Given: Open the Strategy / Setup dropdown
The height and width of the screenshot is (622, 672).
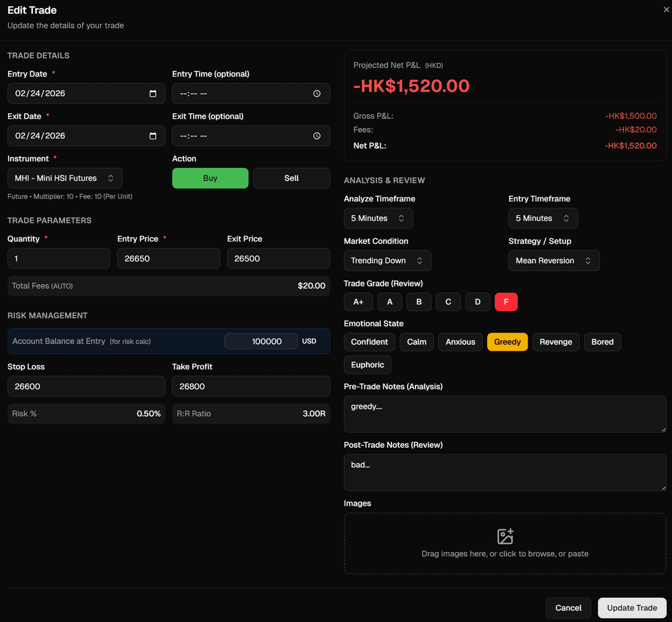Looking at the screenshot, I should (554, 261).
